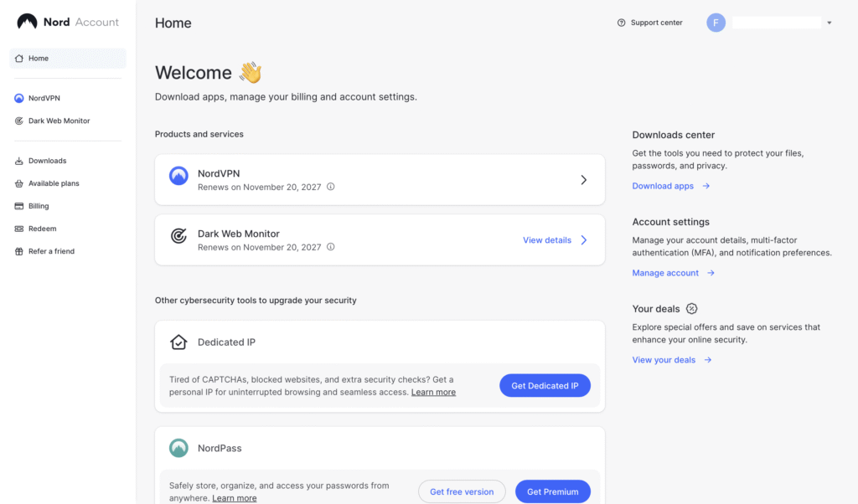858x504 pixels.
Task: Open the account dropdown arrow at top right
Action: click(x=830, y=23)
